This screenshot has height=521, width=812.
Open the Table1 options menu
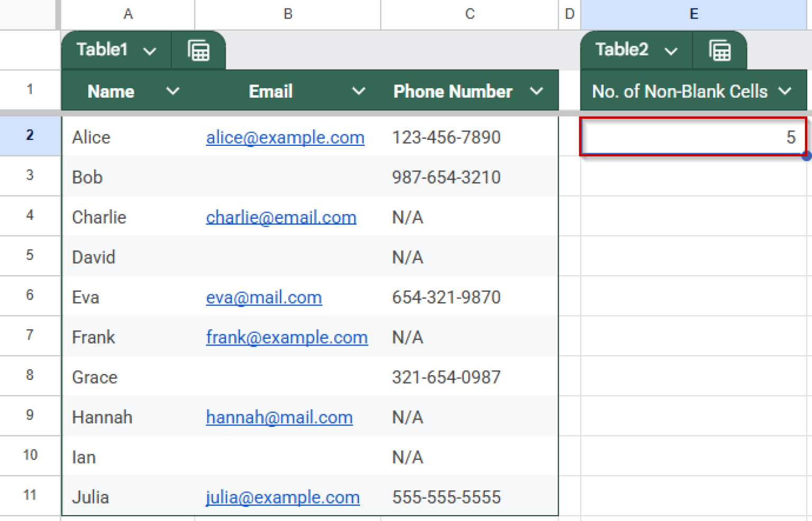point(150,50)
